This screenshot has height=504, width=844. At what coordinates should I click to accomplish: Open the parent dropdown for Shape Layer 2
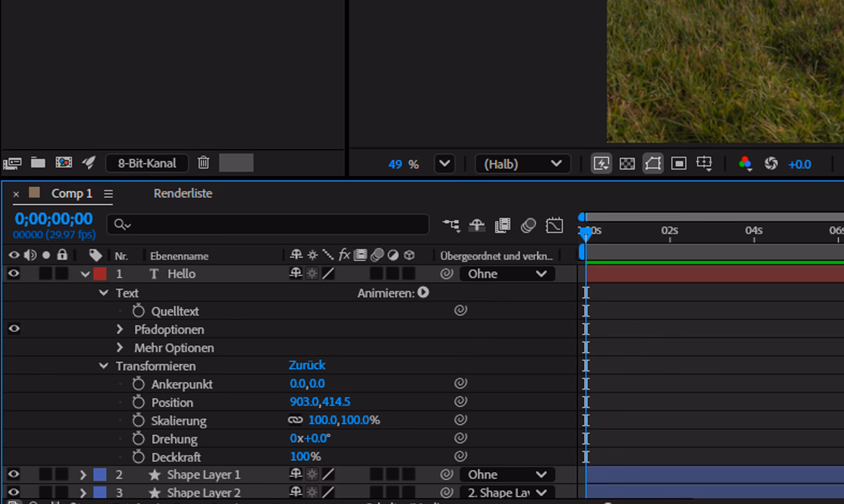(x=507, y=492)
